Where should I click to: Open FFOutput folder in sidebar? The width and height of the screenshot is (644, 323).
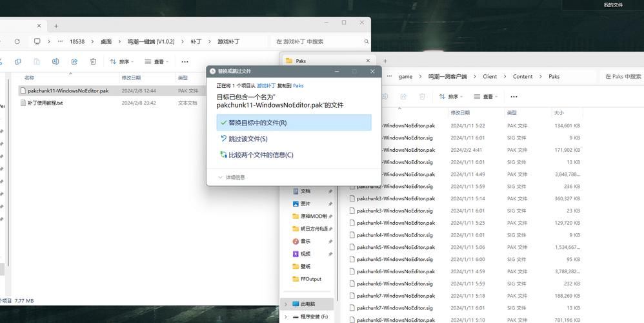coord(312,278)
